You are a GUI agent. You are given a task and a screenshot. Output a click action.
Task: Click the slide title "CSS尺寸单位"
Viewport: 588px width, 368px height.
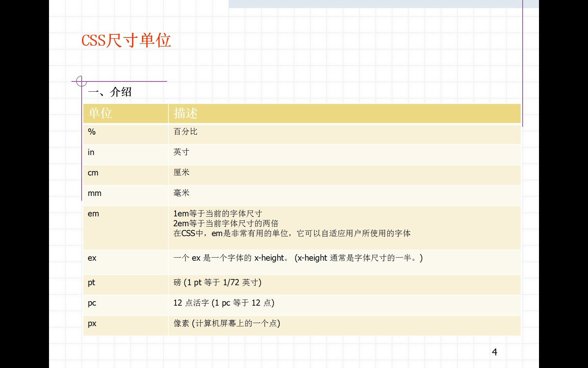coord(126,41)
